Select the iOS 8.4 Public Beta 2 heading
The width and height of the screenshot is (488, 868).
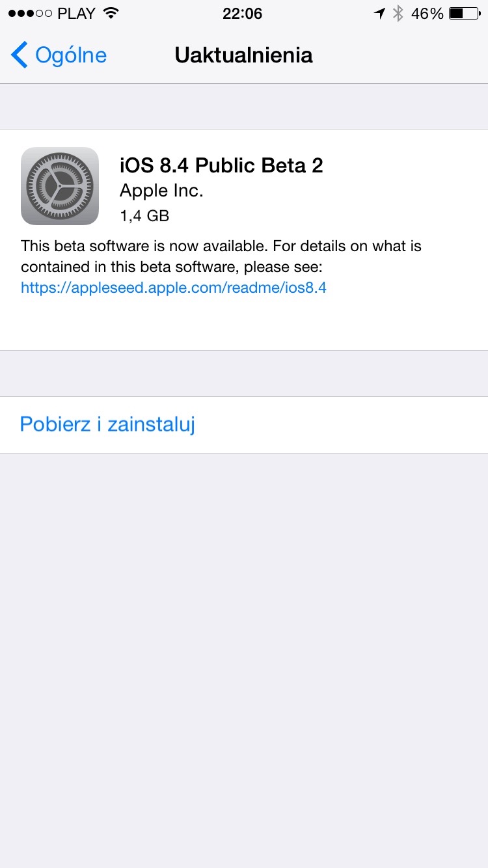point(221,165)
